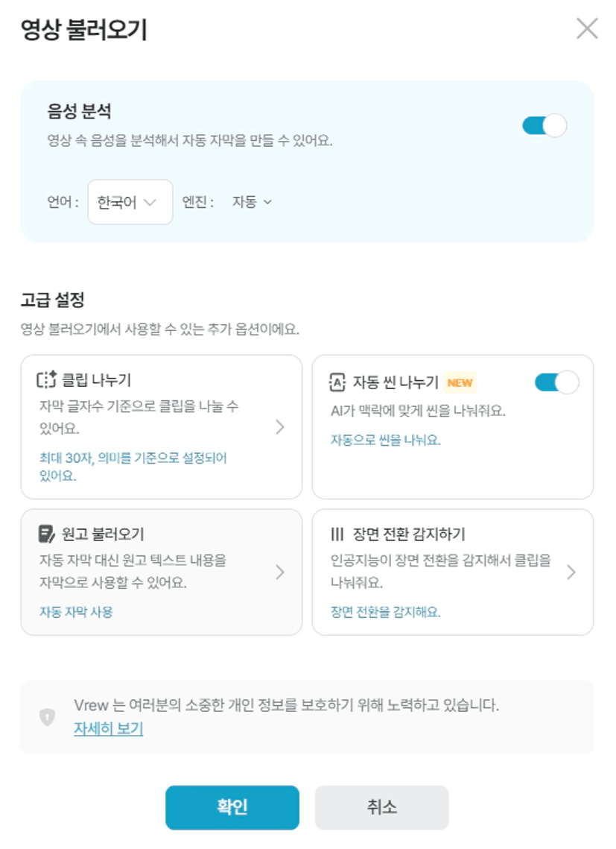616x849 pixels.
Task: Open the 엔진 자동 engine dropdown
Action: point(252,202)
